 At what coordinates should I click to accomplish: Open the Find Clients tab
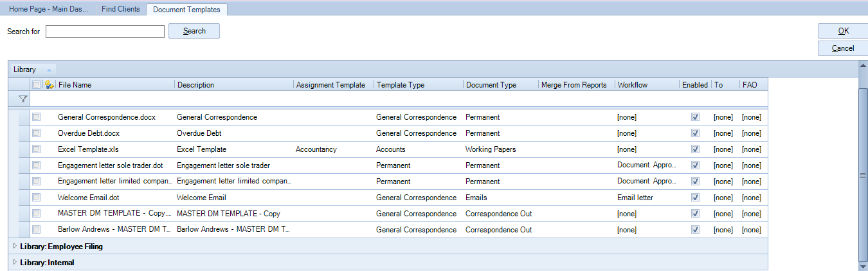click(x=121, y=9)
